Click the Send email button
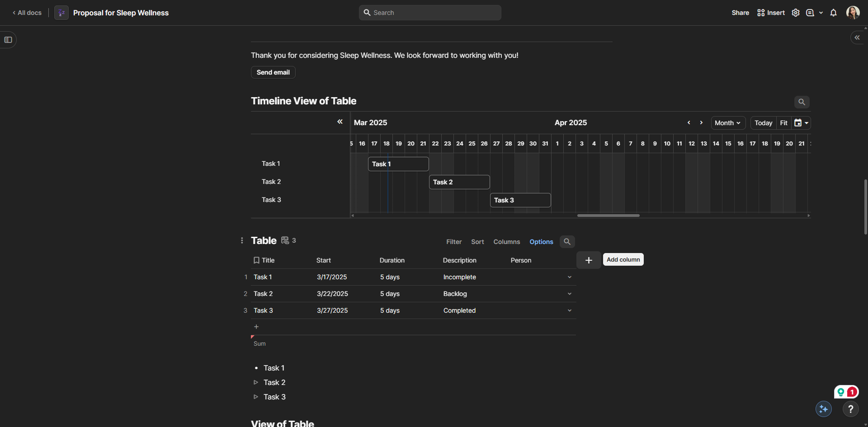The image size is (868, 427). (x=273, y=72)
